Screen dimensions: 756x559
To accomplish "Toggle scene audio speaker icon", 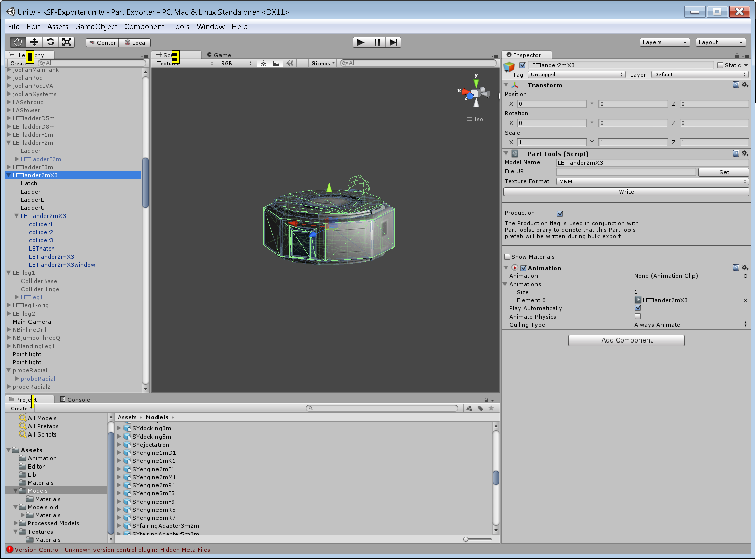I will click(290, 63).
